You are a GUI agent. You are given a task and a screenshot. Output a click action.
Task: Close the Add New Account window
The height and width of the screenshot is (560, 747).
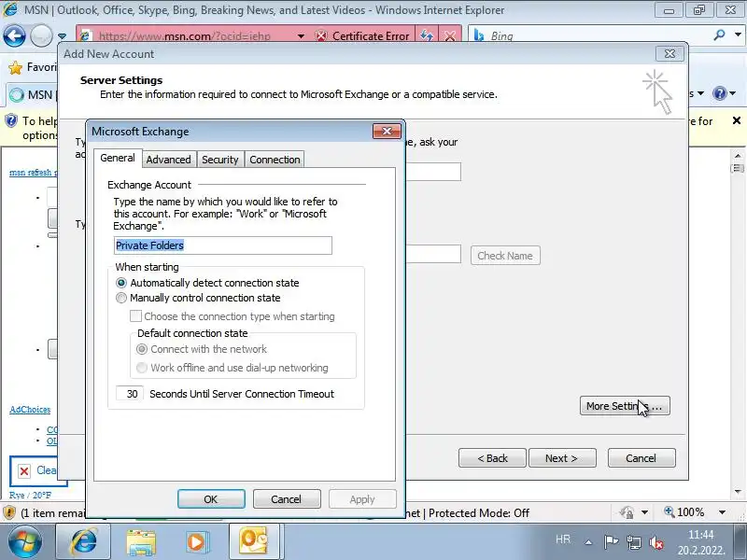[x=669, y=54]
